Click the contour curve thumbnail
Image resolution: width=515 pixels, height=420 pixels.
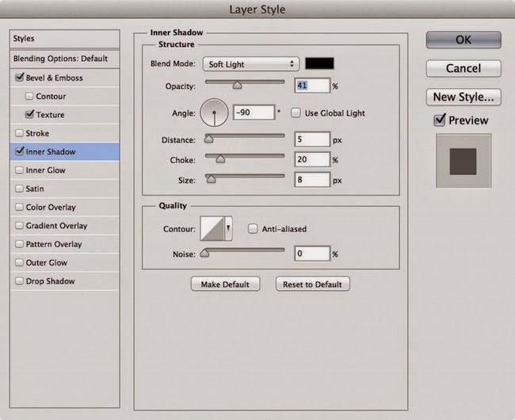[x=212, y=228]
